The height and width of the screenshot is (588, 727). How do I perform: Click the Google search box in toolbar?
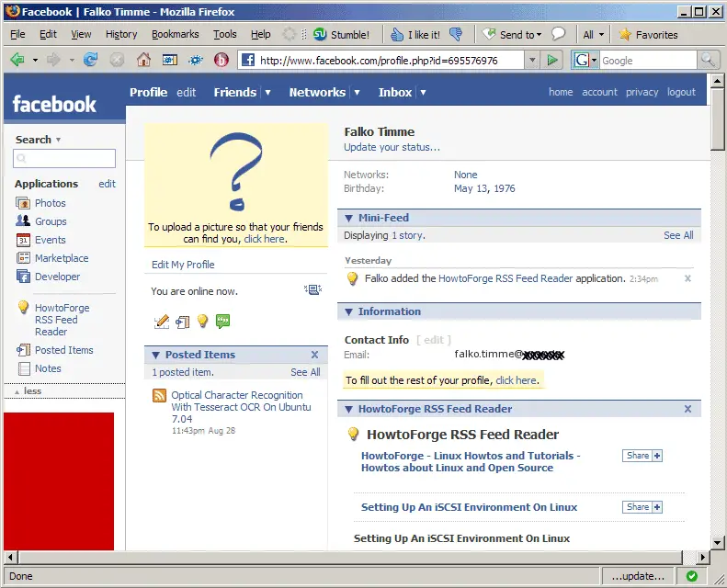pos(648,61)
